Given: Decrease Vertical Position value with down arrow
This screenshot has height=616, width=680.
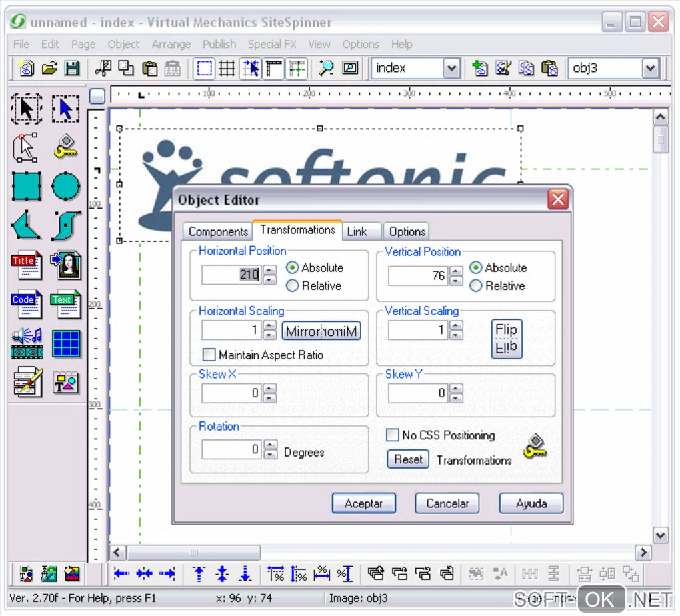Looking at the screenshot, I should coord(456,281).
